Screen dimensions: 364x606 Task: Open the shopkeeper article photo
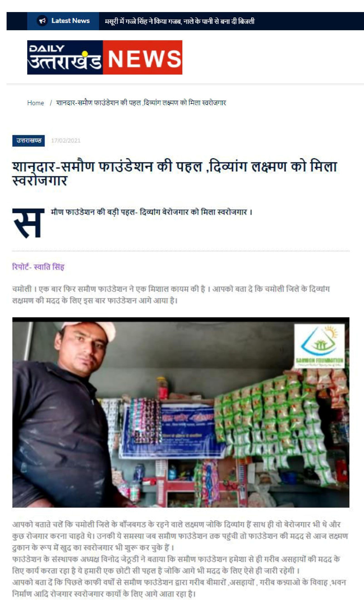click(x=181, y=413)
